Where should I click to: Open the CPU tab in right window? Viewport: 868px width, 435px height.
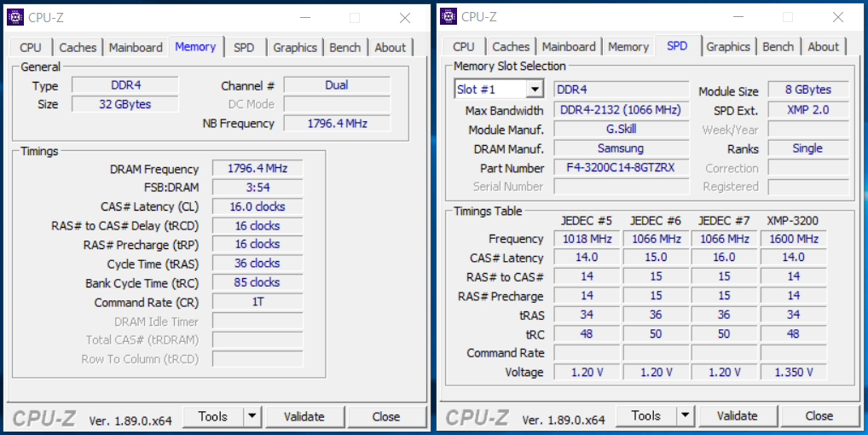[x=463, y=47]
